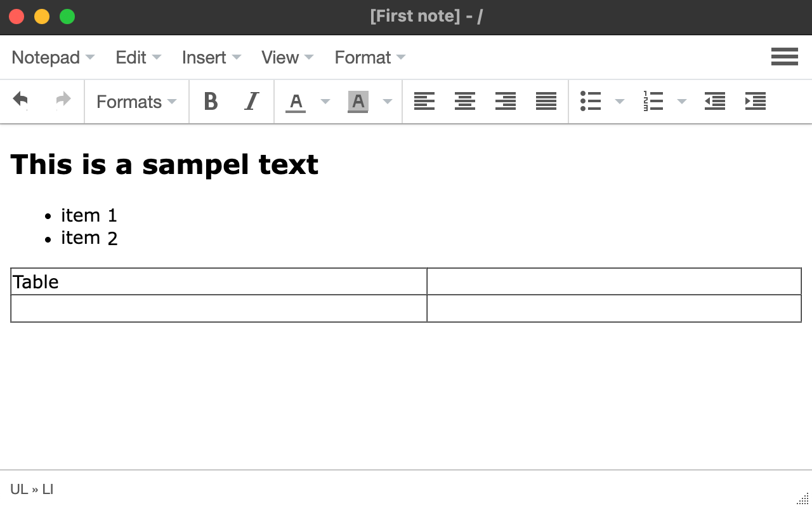Open the Formats dropdown
812x508 pixels.
point(136,102)
